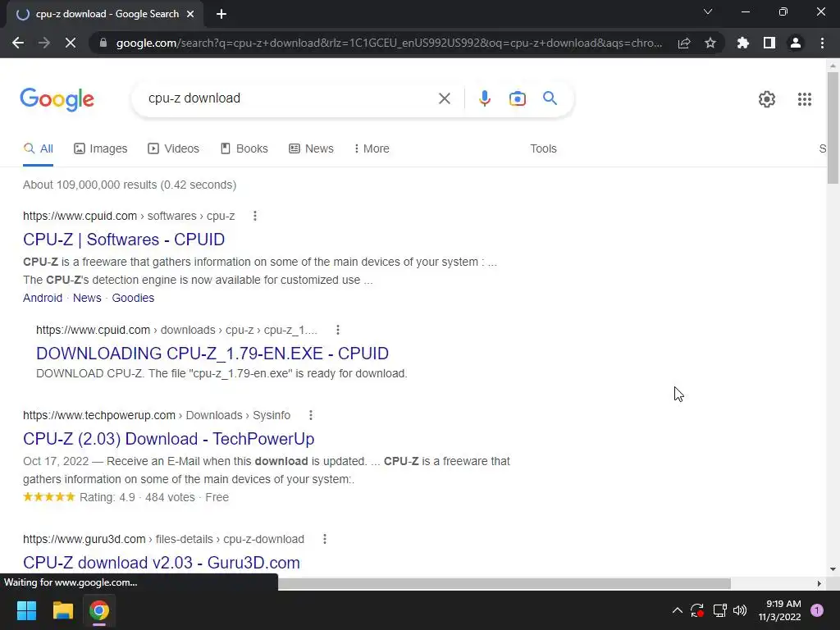Open the Android sitelink
This screenshot has width=840, height=630.
(x=43, y=298)
